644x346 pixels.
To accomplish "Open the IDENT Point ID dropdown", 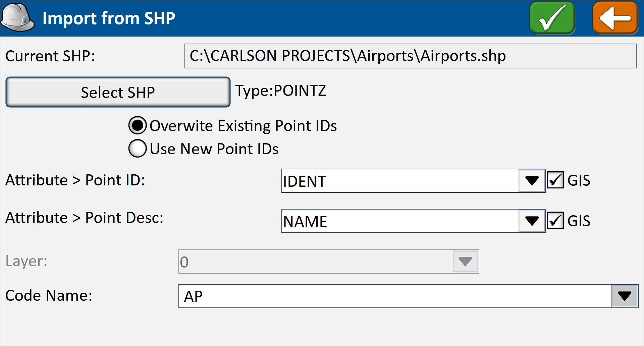I will point(532,181).
